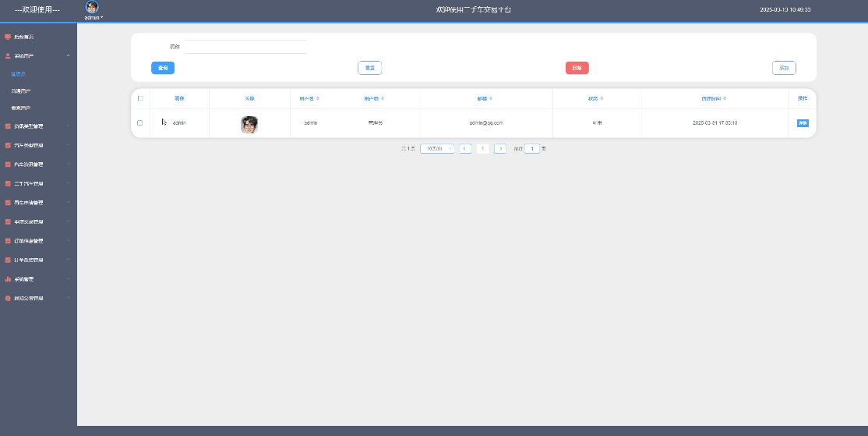This screenshot has height=436, width=868.
Task: Click the icon beside 二手汽车管理
Action: pos(8,184)
